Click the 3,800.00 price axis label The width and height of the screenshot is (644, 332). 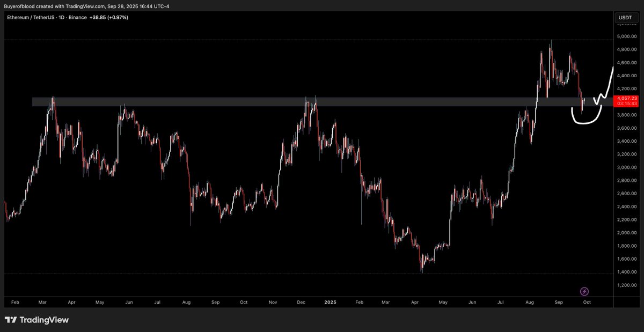627,115
